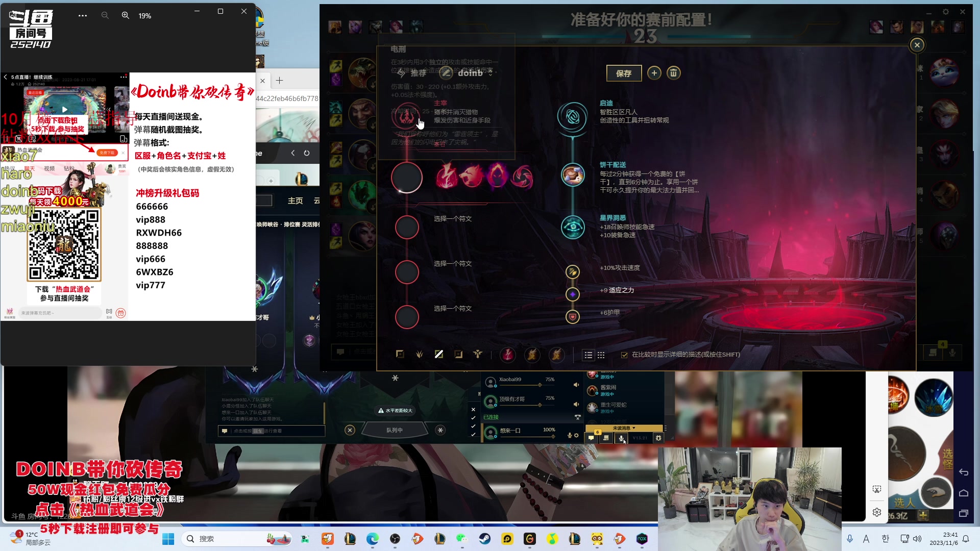This screenshot has height=551, width=980.
Task: Adjust the 想來一口 microphone volume slider
Action: (527, 437)
